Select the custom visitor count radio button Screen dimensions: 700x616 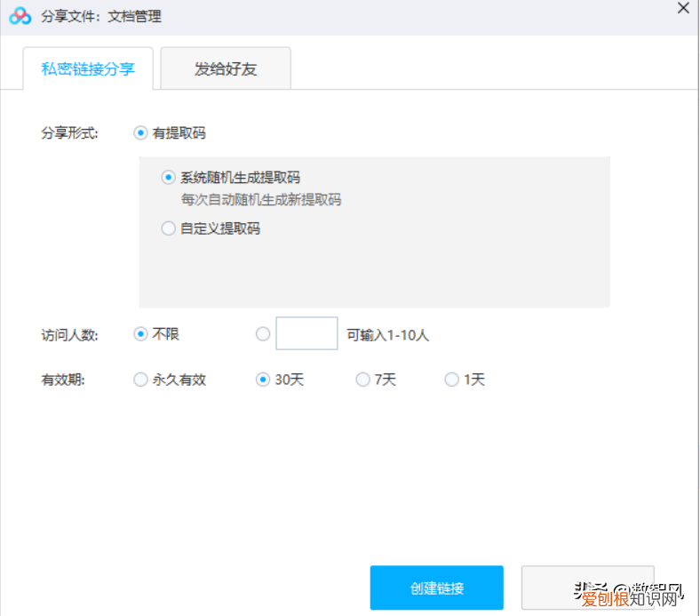point(263,333)
